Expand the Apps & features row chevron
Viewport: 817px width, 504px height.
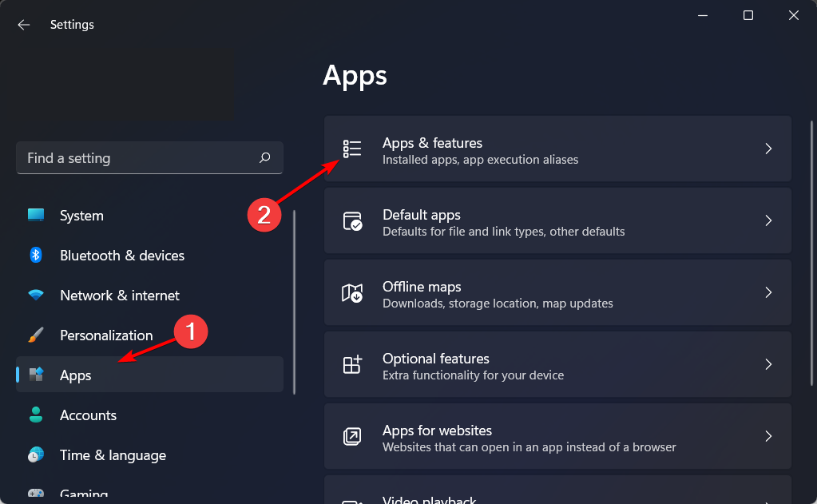(x=768, y=149)
